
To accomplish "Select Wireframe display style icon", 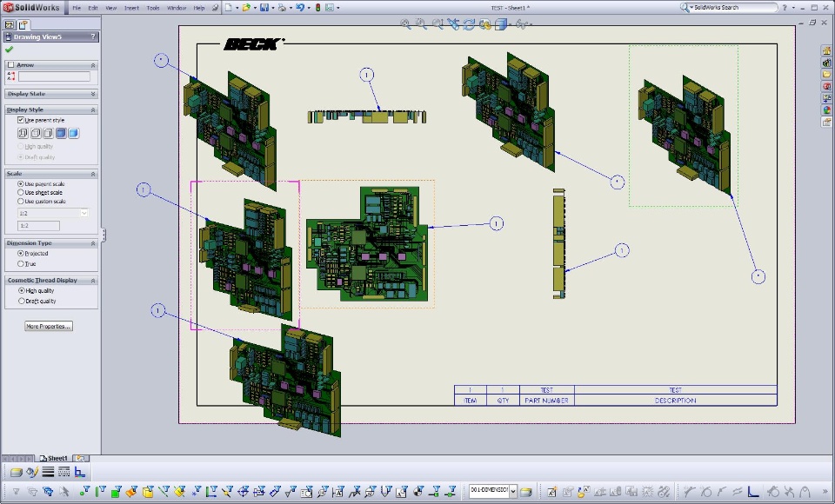I will coord(23,133).
